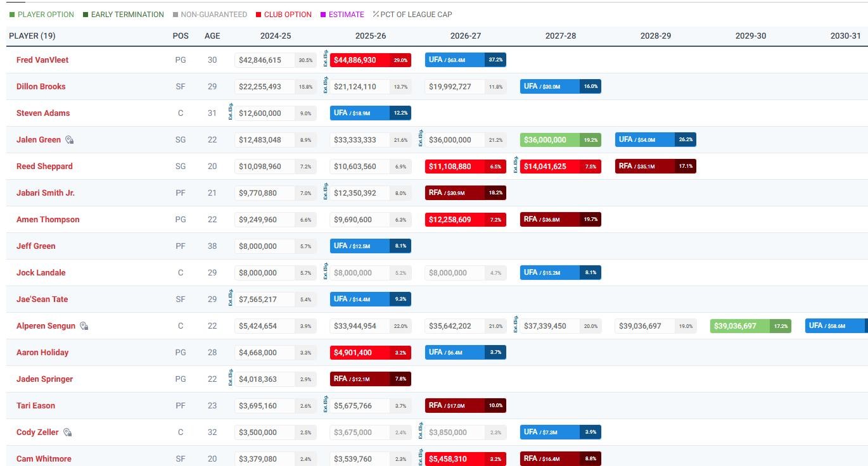Viewport: 868px width, 466px height.
Task: Click Amen Thompson's name link
Action: click(x=48, y=219)
